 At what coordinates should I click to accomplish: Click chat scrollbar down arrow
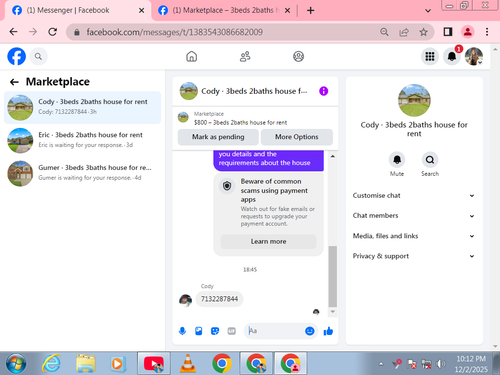[332, 312]
